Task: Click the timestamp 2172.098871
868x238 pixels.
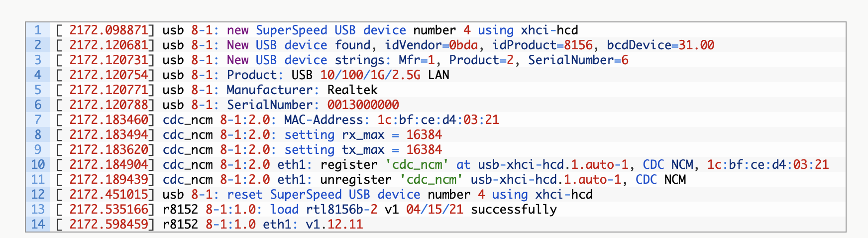Action: tap(108, 30)
